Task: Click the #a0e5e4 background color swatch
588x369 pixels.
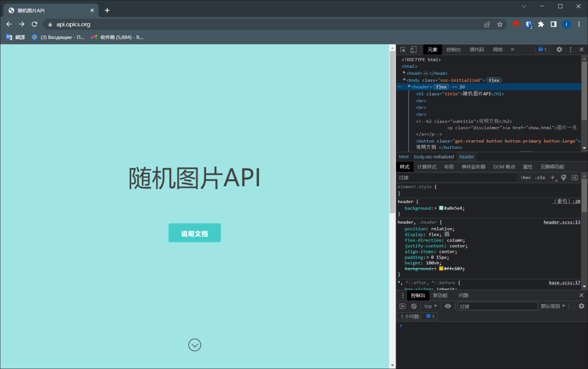Action: (x=441, y=208)
